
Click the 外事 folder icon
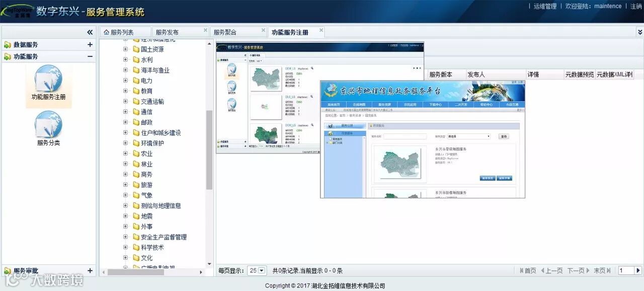pyautogui.click(x=136, y=227)
